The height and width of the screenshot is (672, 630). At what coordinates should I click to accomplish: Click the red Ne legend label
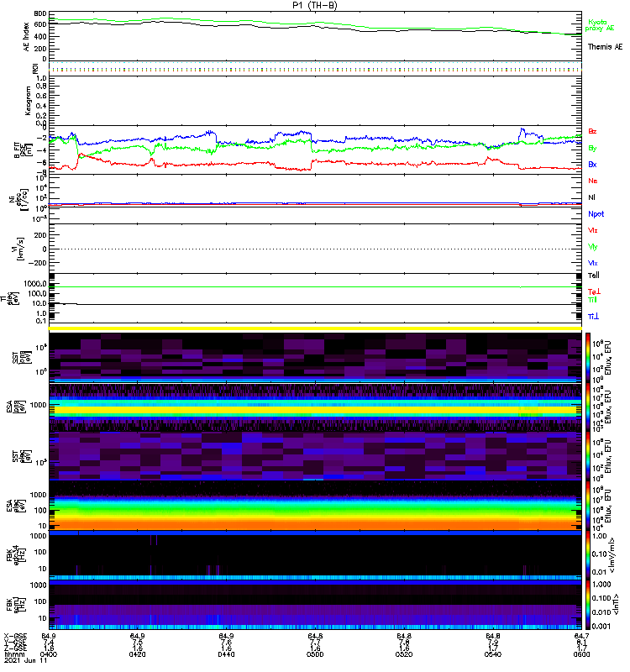coord(593,181)
